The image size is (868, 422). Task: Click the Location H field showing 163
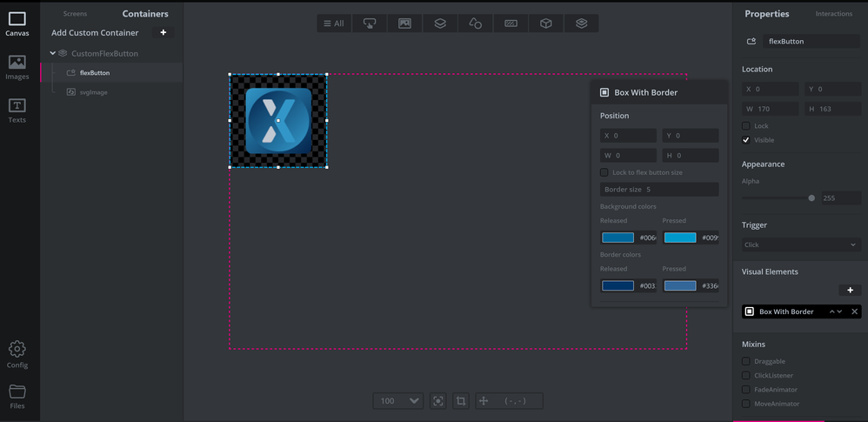tap(832, 109)
